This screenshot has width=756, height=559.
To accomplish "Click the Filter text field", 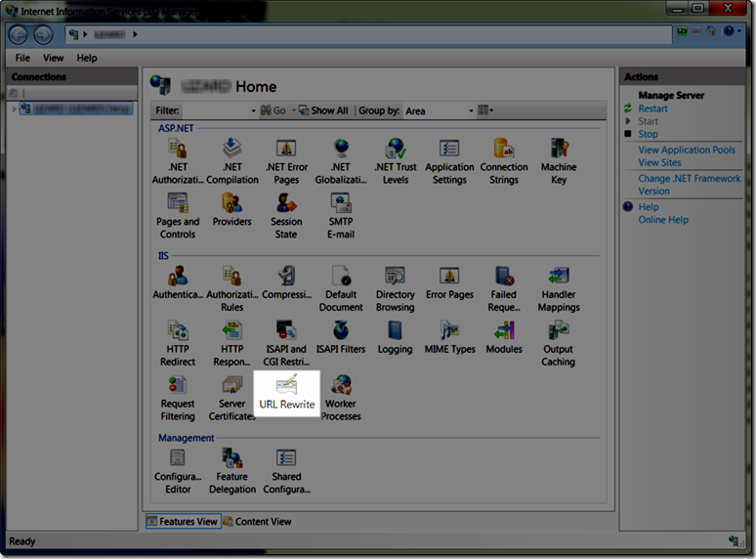I will [x=216, y=111].
